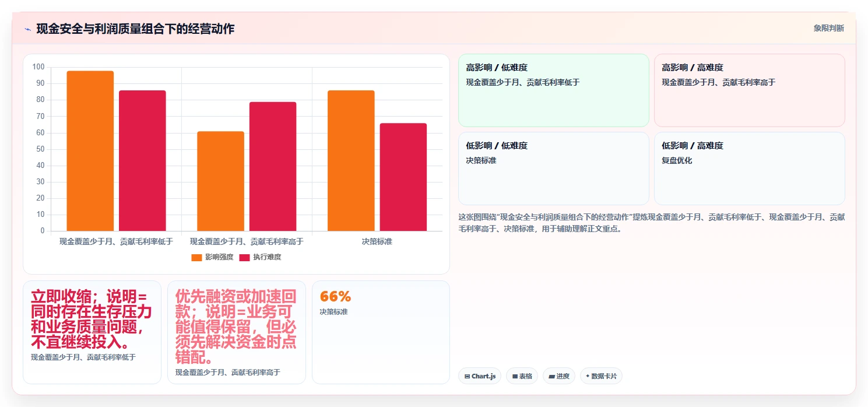Click the orange 影响强度 bar for 决策标准

click(351, 161)
